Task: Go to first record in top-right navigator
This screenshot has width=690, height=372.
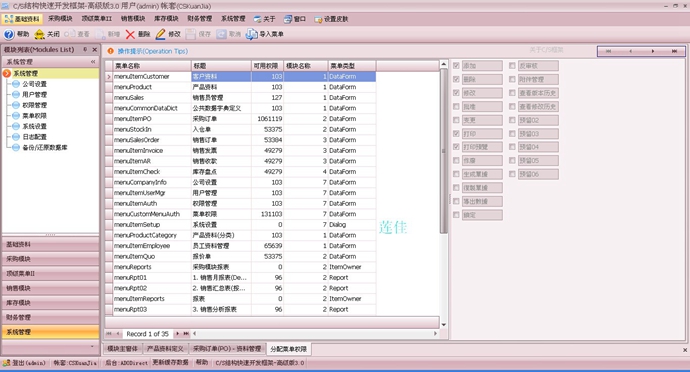Action: 608,51
